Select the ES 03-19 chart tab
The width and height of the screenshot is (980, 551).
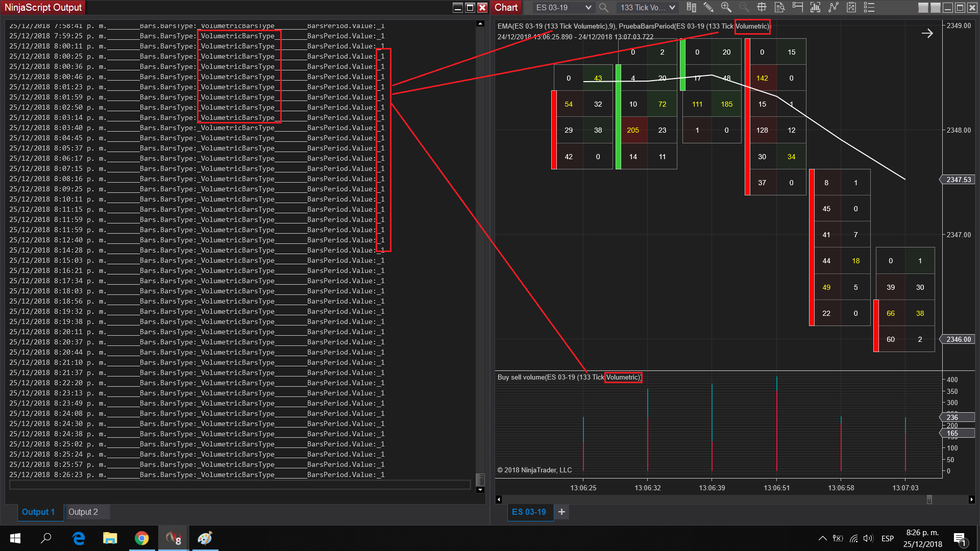click(x=529, y=512)
